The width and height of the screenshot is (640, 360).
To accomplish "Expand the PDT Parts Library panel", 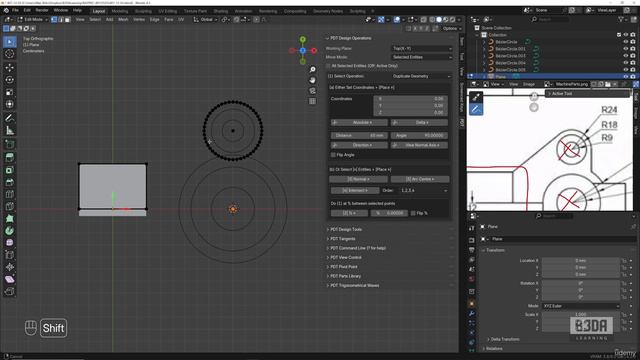I will (x=345, y=276).
